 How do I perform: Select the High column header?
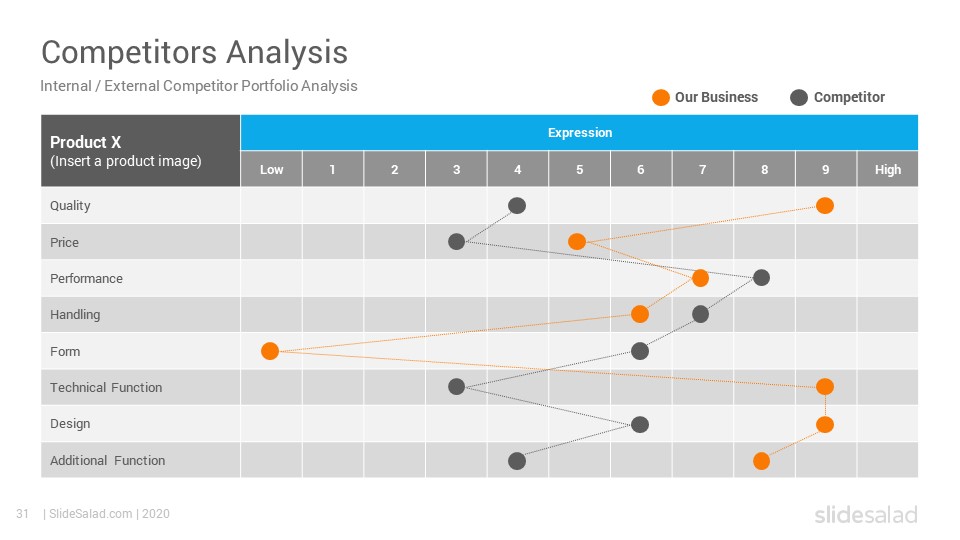tap(888, 170)
